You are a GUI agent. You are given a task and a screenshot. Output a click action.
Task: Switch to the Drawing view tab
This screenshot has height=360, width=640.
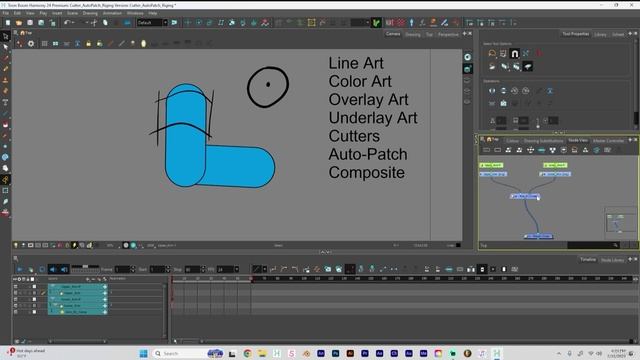413,34
